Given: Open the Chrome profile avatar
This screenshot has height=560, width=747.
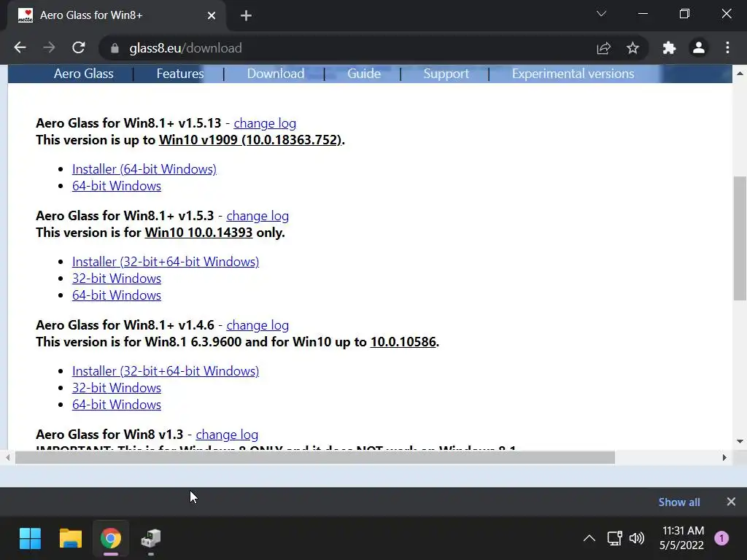Looking at the screenshot, I should [698, 47].
